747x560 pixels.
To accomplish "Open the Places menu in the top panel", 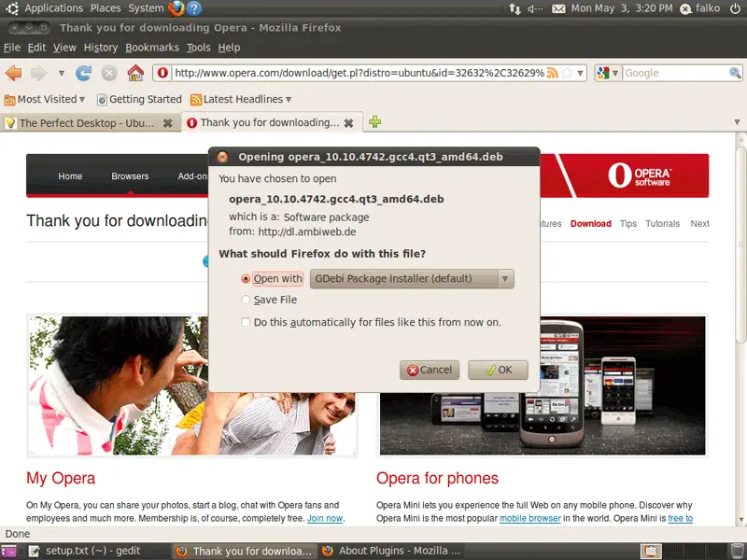I will [106, 8].
